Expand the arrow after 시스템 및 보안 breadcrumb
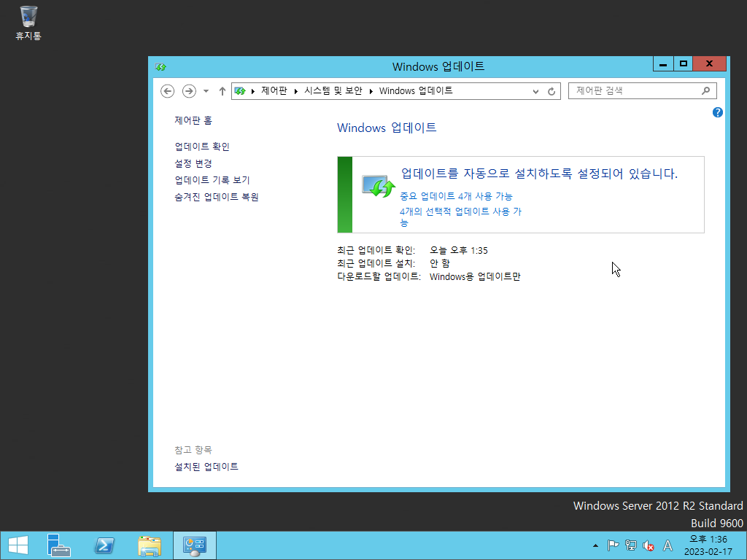The height and width of the screenshot is (560, 747). click(371, 91)
